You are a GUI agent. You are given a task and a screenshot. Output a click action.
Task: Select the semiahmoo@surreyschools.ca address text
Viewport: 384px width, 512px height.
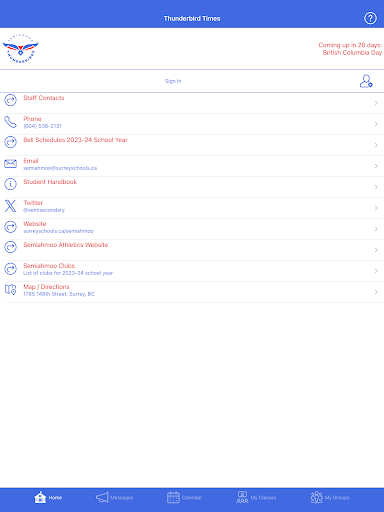60,168
